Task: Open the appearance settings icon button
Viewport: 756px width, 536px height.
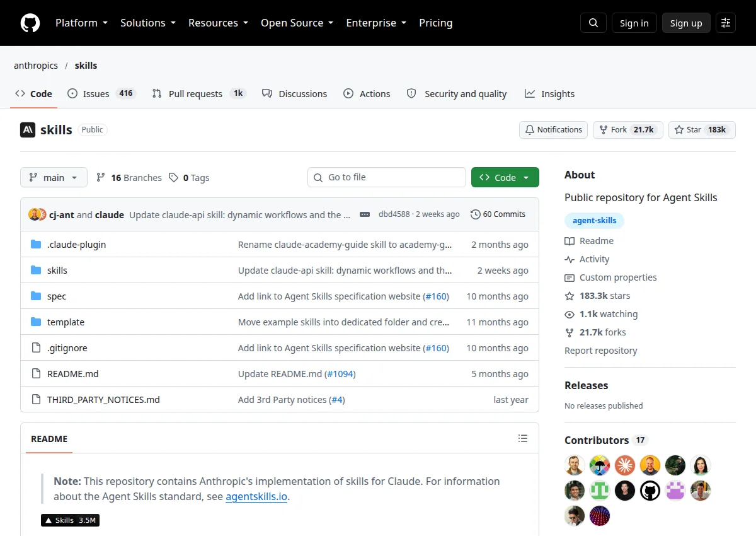Action: pyautogui.click(x=726, y=23)
